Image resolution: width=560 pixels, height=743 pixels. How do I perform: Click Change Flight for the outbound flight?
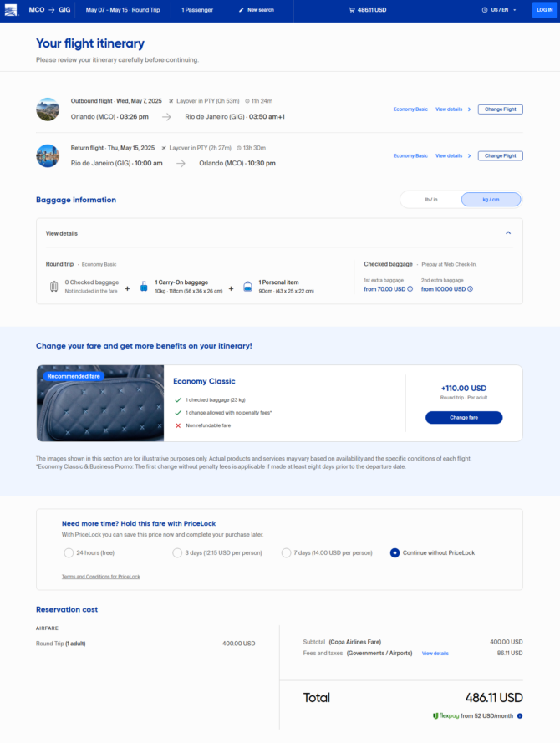point(501,109)
